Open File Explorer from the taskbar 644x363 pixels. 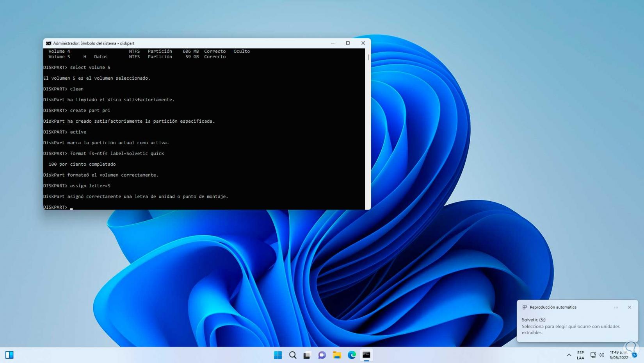pos(337,355)
